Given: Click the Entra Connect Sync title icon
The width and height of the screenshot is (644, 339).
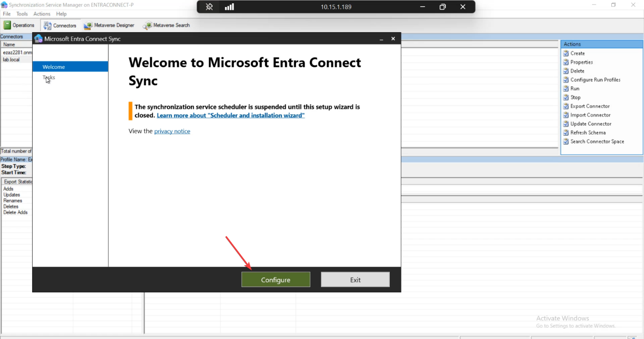Looking at the screenshot, I should coord(38,39).
